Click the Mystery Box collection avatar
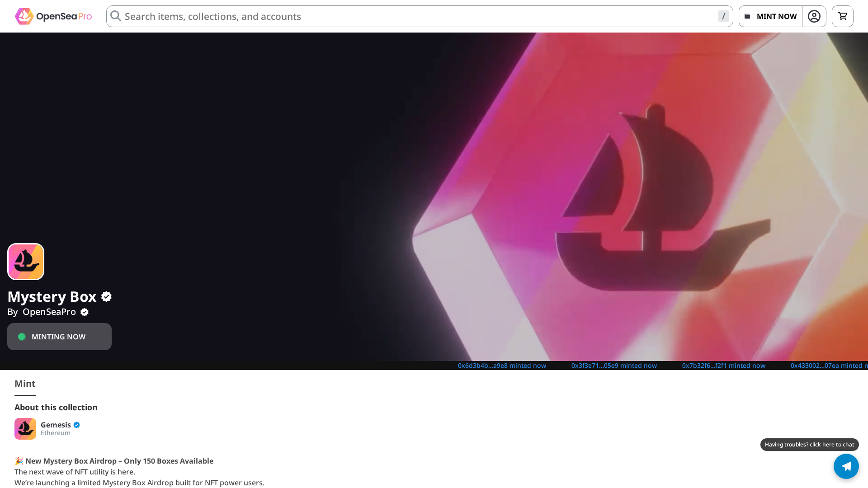 pos(26,262)
